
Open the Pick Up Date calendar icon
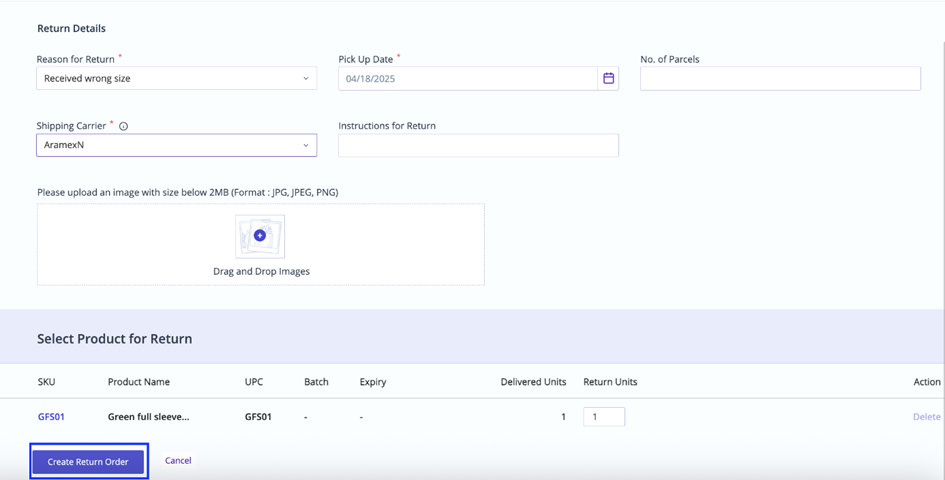point(608,78)
